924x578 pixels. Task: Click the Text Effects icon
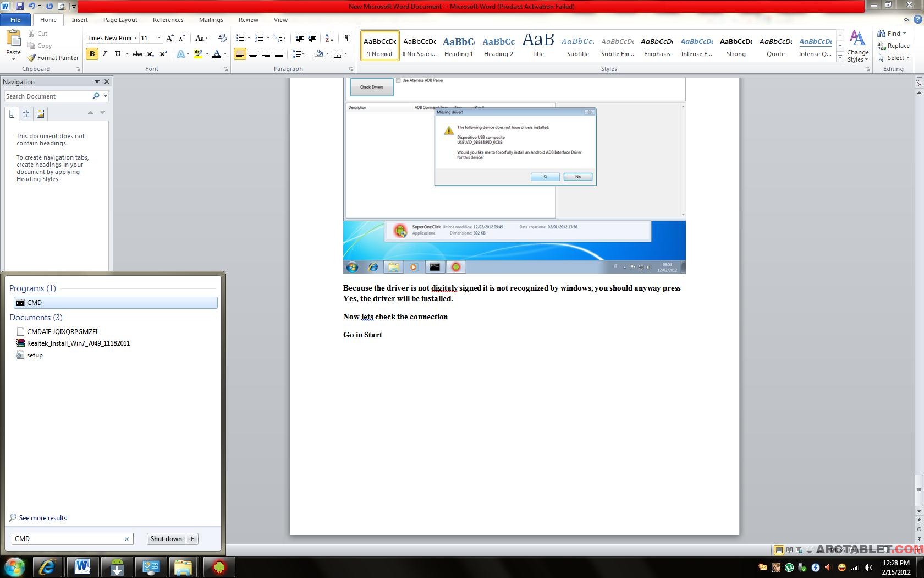pyautogui.click(x=180, y=54)
